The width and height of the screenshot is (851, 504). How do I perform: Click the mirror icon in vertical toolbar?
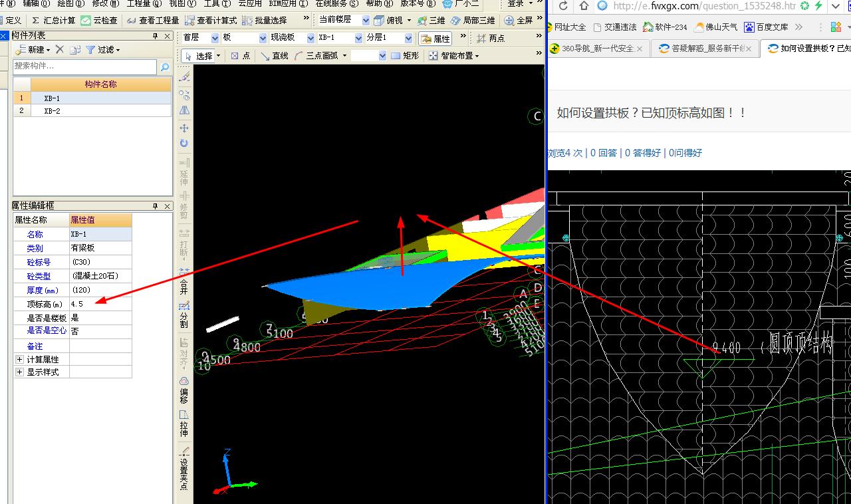coord(184,110)
